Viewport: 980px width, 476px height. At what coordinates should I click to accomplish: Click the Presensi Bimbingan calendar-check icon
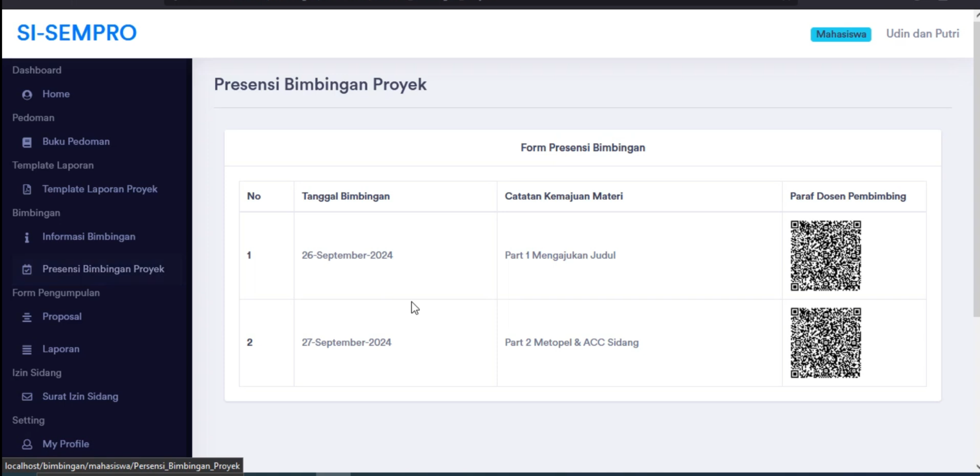pyautogui.click(x=27, y=269)
